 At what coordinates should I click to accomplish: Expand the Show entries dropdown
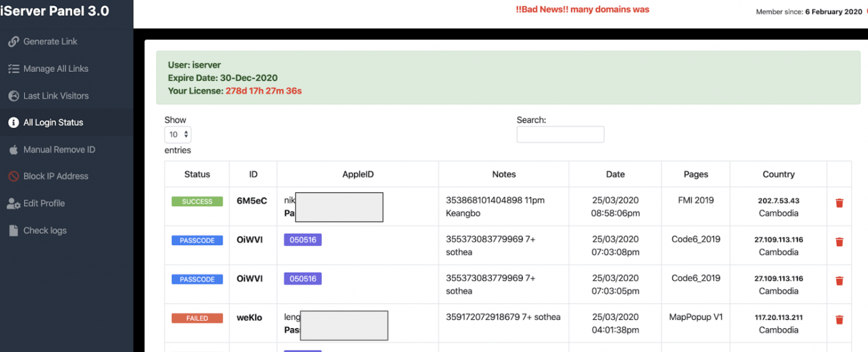pos(178,135)
